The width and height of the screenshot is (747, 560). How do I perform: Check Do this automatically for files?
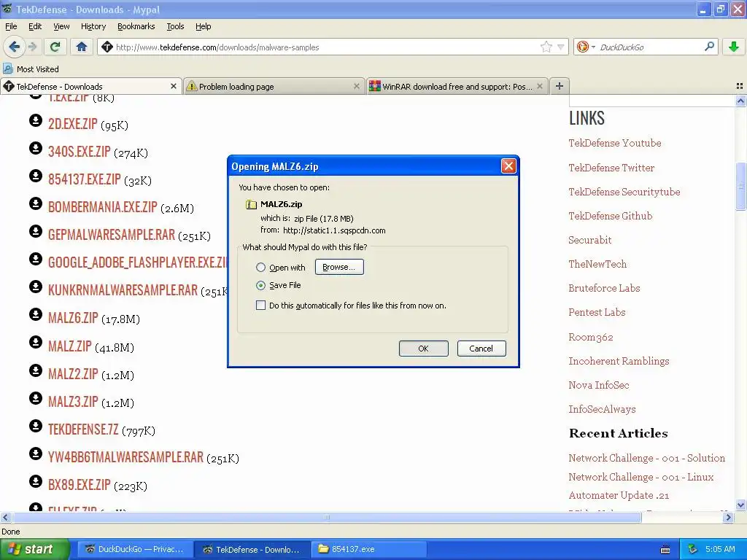[x=260, y=306]
